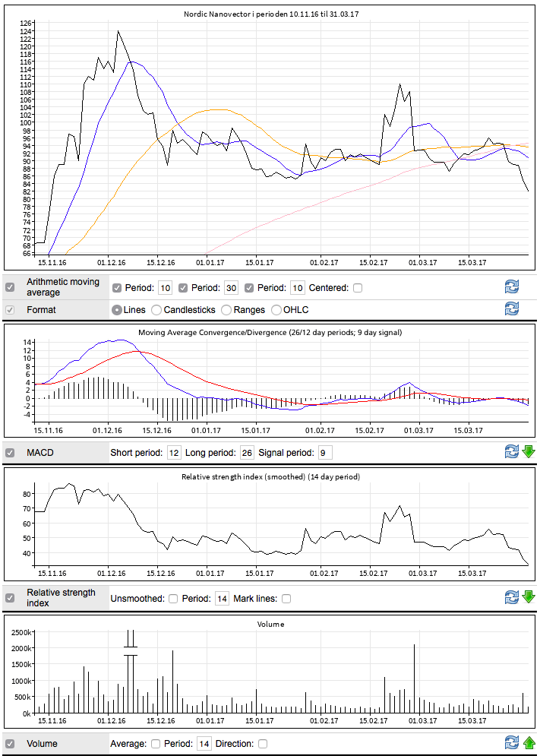Move the Volume panel up with the green arrow

(529, 743)
